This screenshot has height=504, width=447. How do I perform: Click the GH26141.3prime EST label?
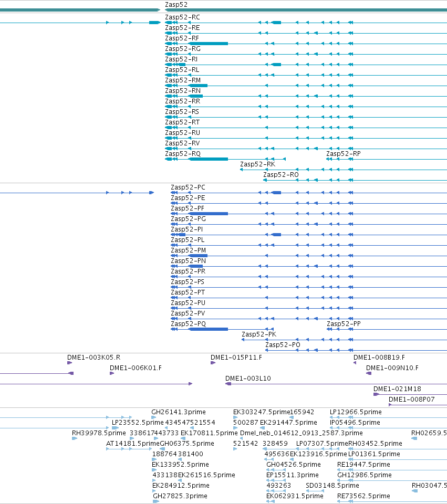tap(179, 412)
